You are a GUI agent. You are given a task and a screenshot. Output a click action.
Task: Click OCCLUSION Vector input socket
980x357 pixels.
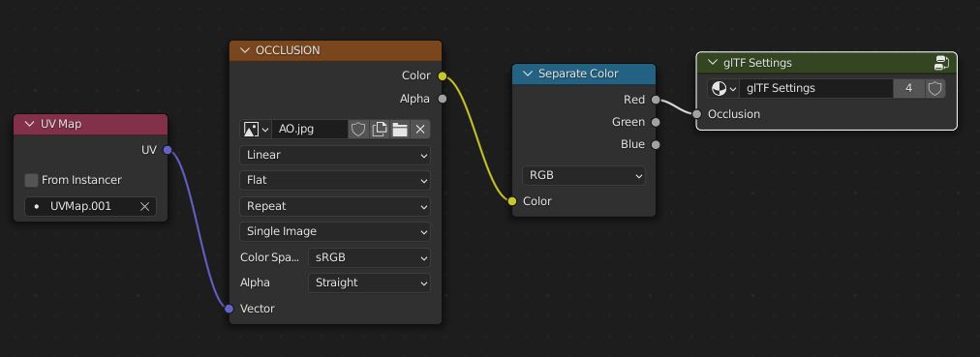pyautogui.click(x=230, y=309)
